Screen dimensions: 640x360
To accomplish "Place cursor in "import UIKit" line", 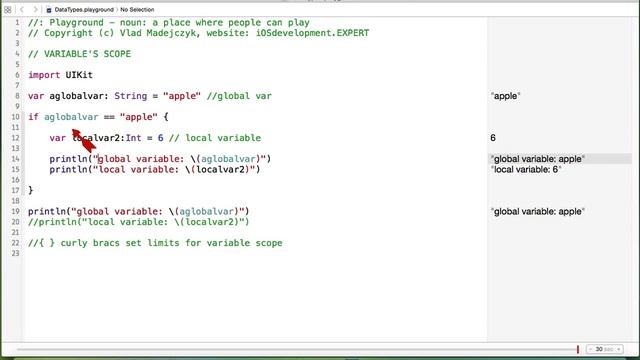I will point(60,75).
